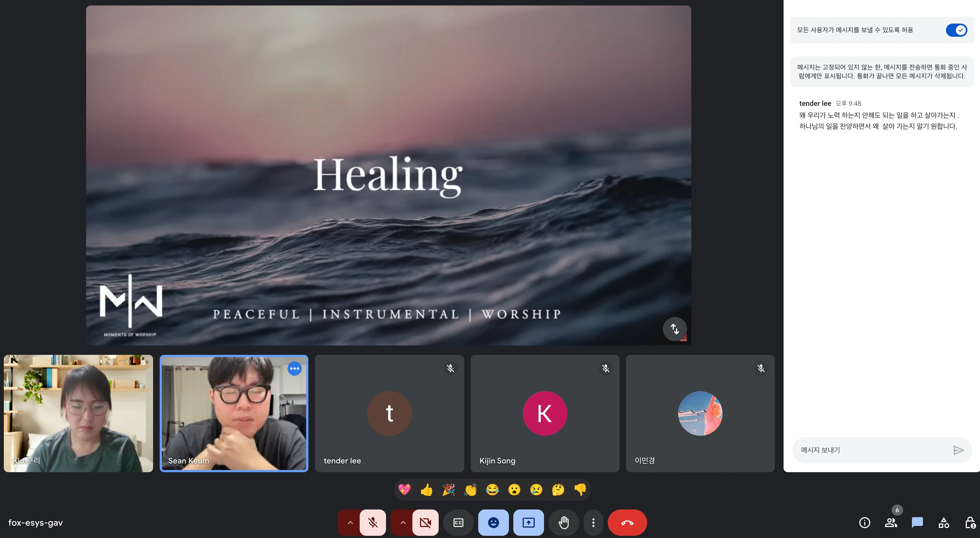Toggle closed captions
This screenshot has height=538, width=980.
(x=458, y=522)
